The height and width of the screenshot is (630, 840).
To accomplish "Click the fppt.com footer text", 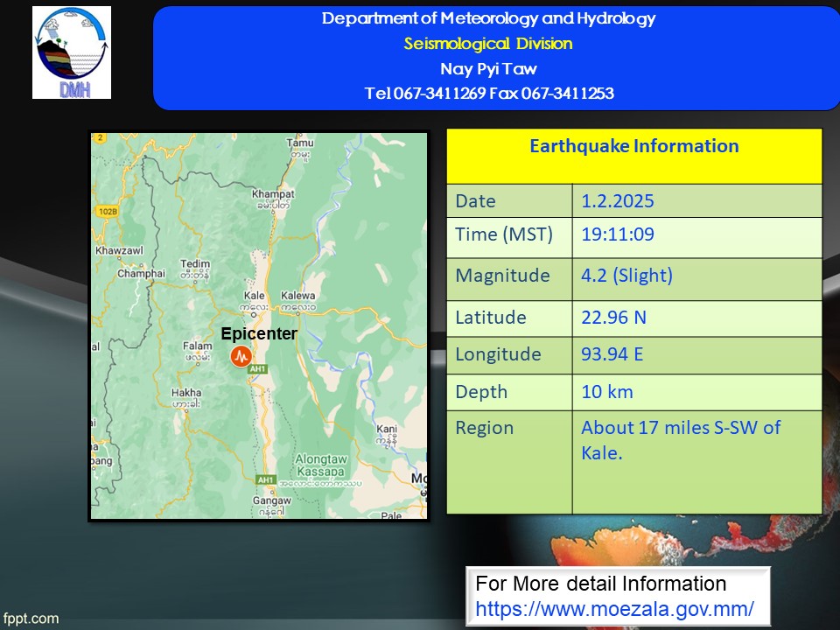I will pyautogui.click(x=31, y=619).
